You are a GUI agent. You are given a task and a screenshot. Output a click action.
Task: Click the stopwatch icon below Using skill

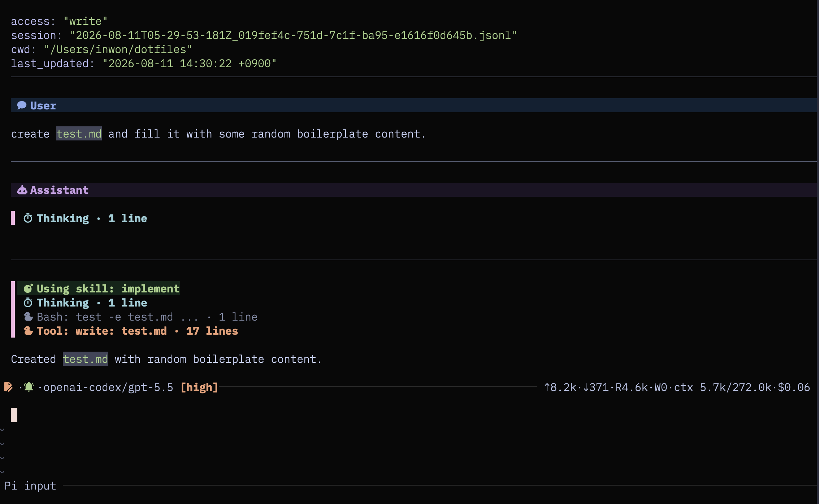[x=28, y=303]
